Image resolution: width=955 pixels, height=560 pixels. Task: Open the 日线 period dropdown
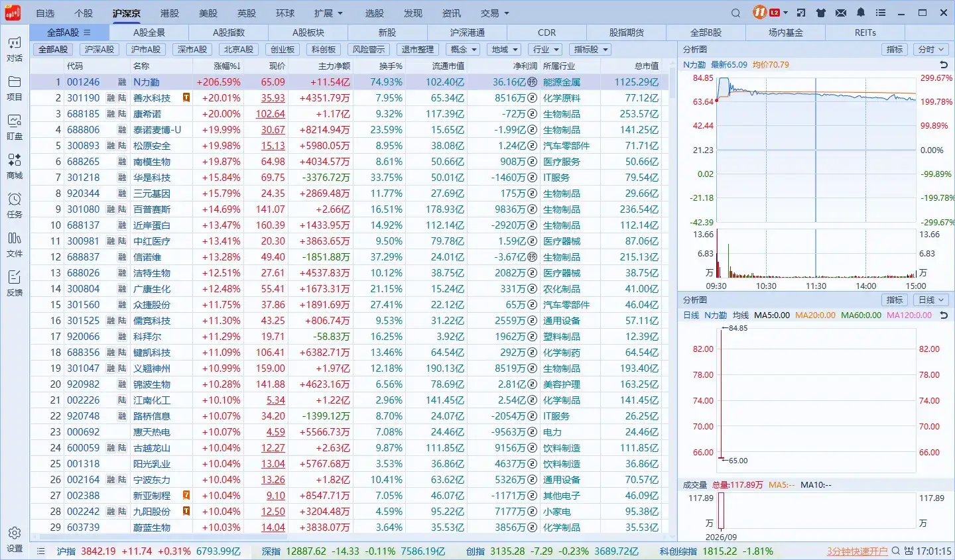[x=930, y=300]
